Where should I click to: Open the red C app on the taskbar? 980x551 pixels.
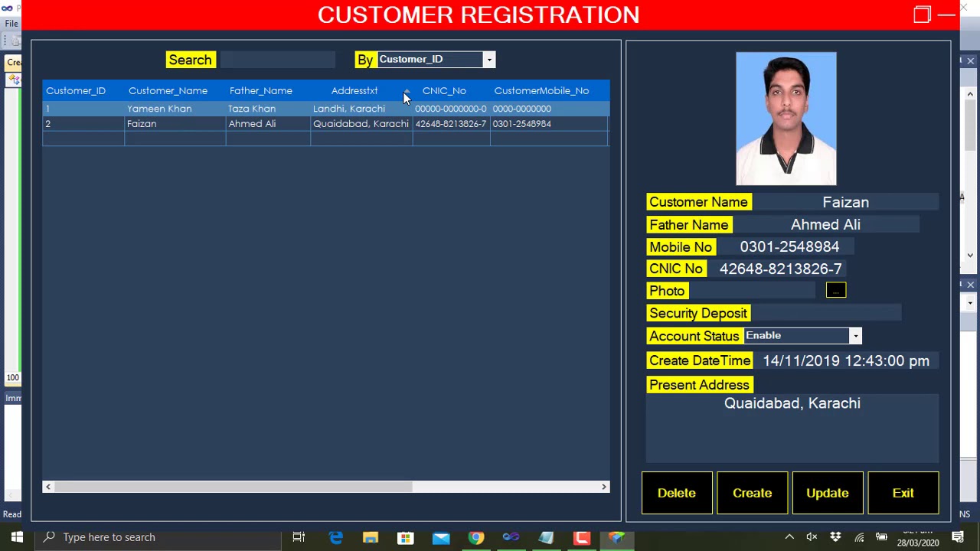click(x=582, y=537)
